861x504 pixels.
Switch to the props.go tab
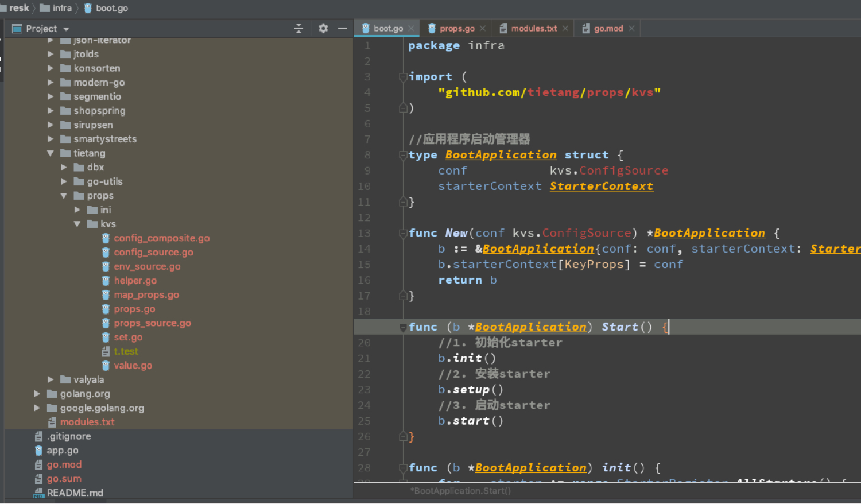pos(456,28)
